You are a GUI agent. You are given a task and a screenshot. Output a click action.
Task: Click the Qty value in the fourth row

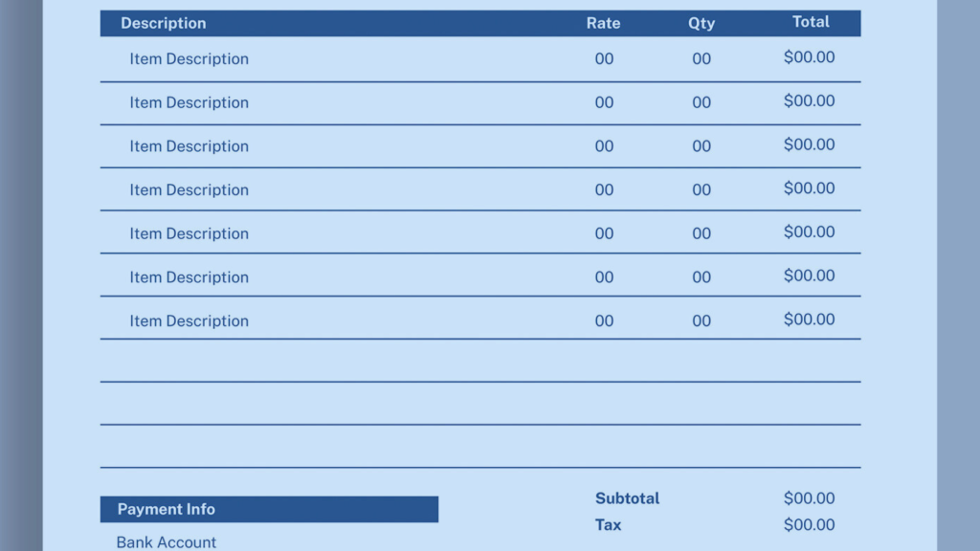(x=702, y=190)
